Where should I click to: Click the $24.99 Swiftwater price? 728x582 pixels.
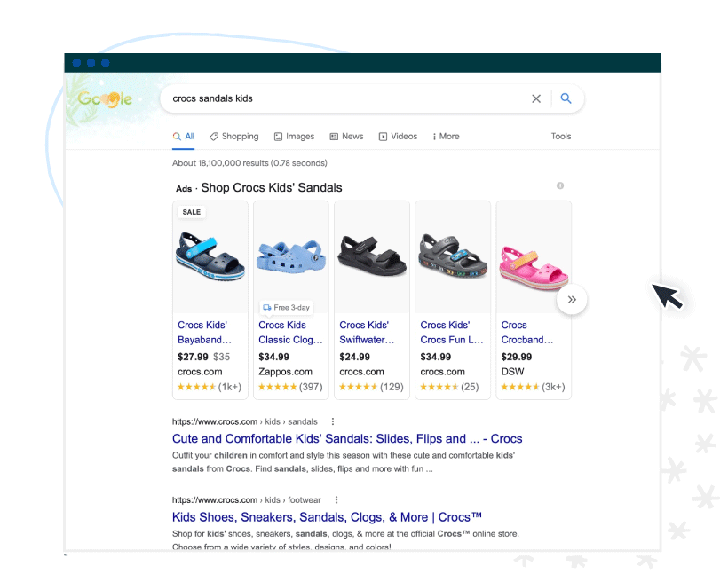(355, 357)
